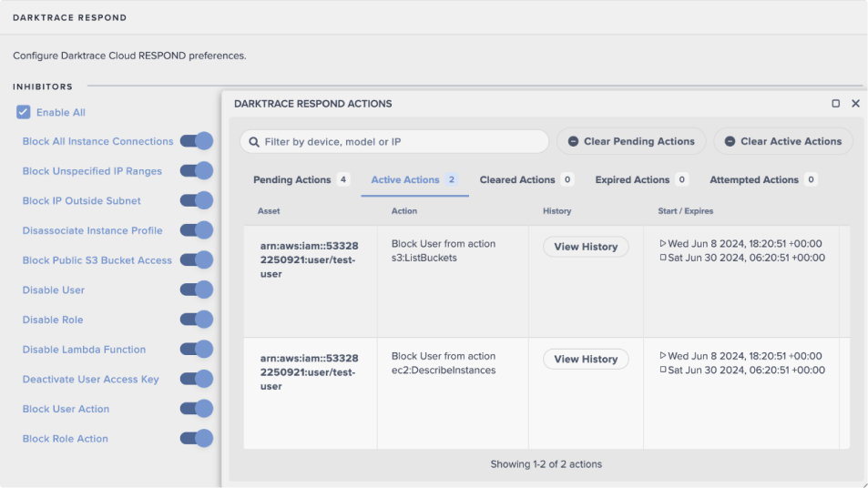
Task: Toggle the Disable Lambda Function switch
Action: coord(197,349)
